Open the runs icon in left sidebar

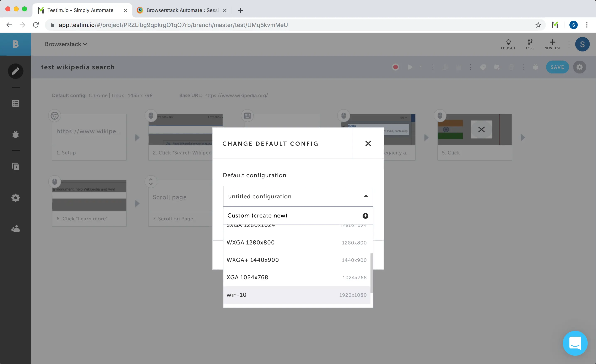(x=16, y=166)
